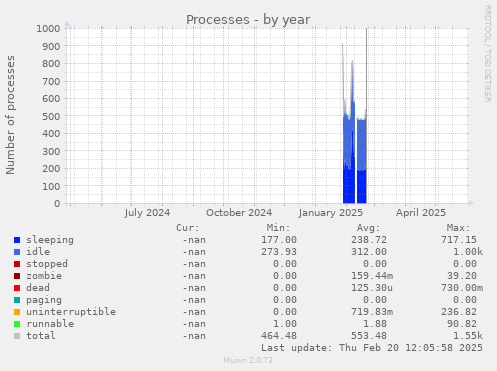Click the dead legend color swatch
Image resolution: width=497 pixels, height=371 pixels.
click(17, 288)
